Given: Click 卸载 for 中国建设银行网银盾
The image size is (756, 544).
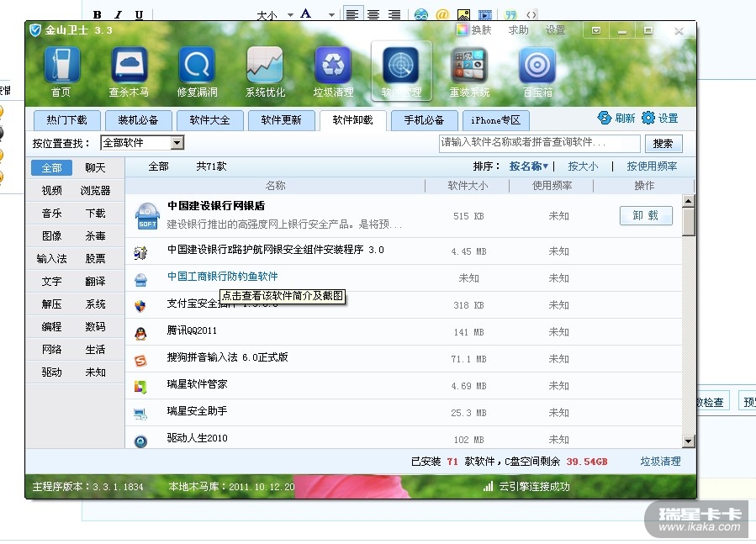Looking at the screenshot, I should (646, 215).
